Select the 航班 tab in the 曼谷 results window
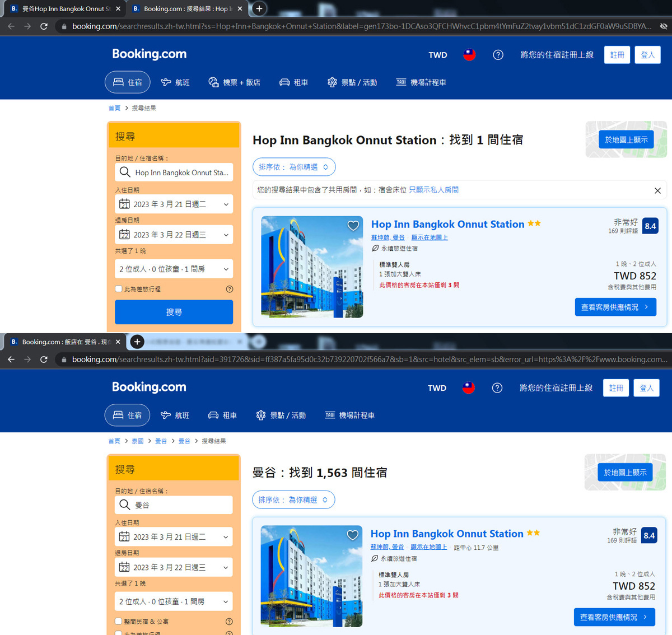Viewport: 672px width, 635px height. coord(175,415)
